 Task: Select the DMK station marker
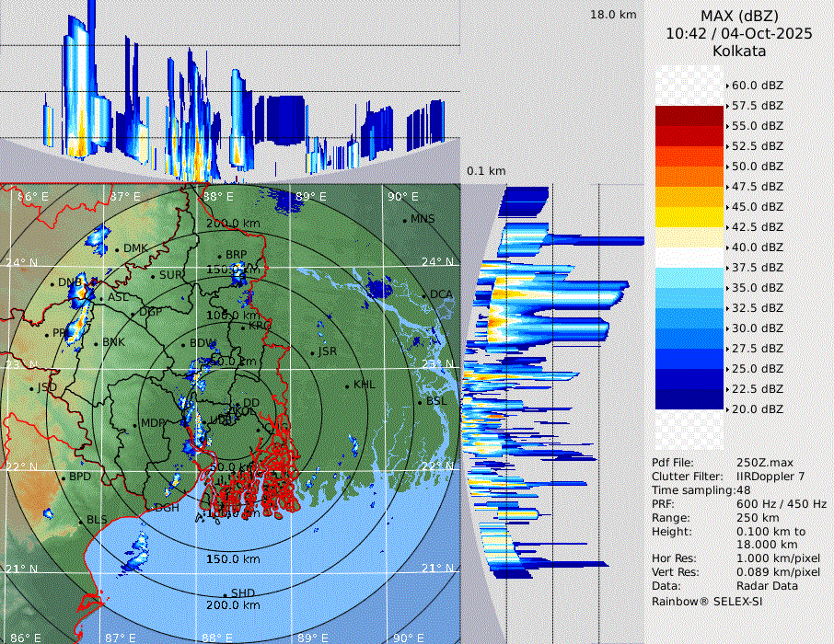[116, 249]
